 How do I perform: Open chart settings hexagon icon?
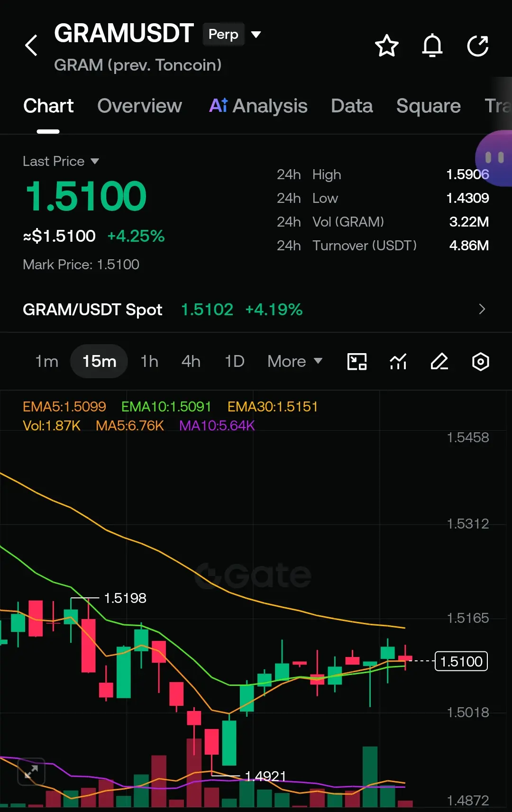pos(481,362)
